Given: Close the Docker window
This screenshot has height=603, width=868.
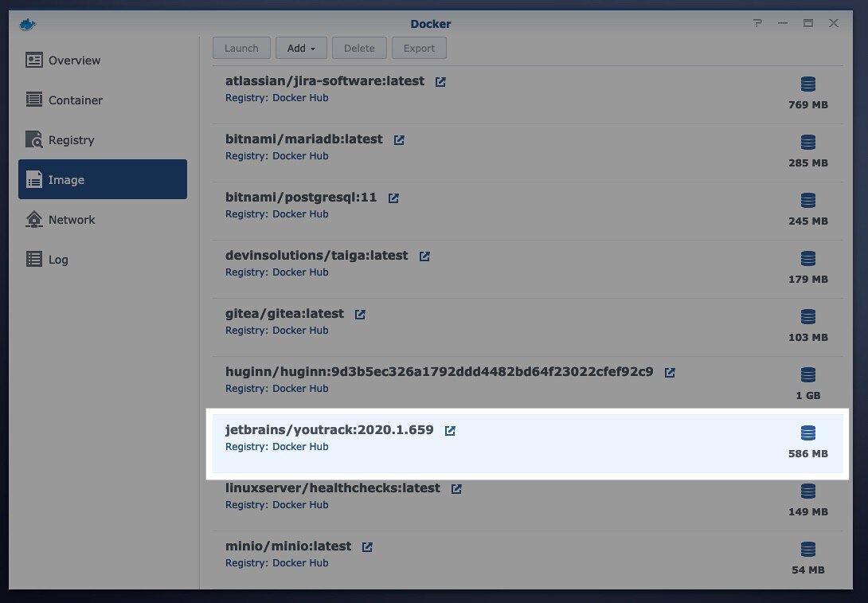Looking at the screenshot, I should point(834,23).
